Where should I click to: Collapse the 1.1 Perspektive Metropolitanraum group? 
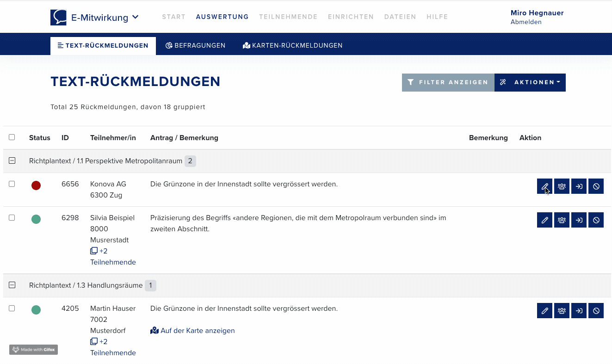pos(12,161)
